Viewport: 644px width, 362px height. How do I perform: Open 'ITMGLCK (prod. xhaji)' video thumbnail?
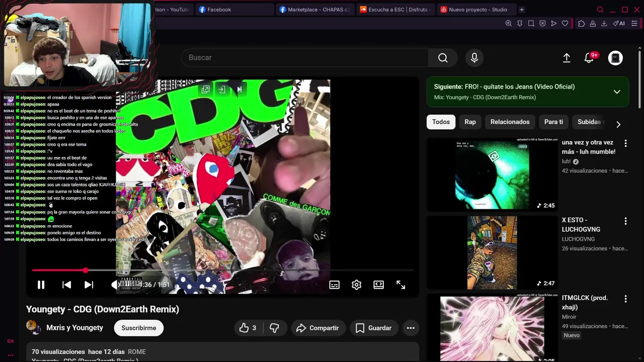coord(492,328)
